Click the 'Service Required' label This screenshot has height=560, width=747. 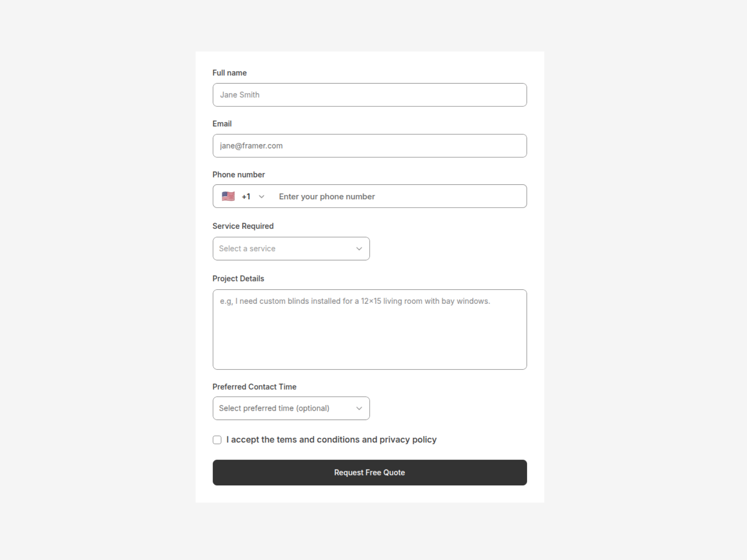243,226
